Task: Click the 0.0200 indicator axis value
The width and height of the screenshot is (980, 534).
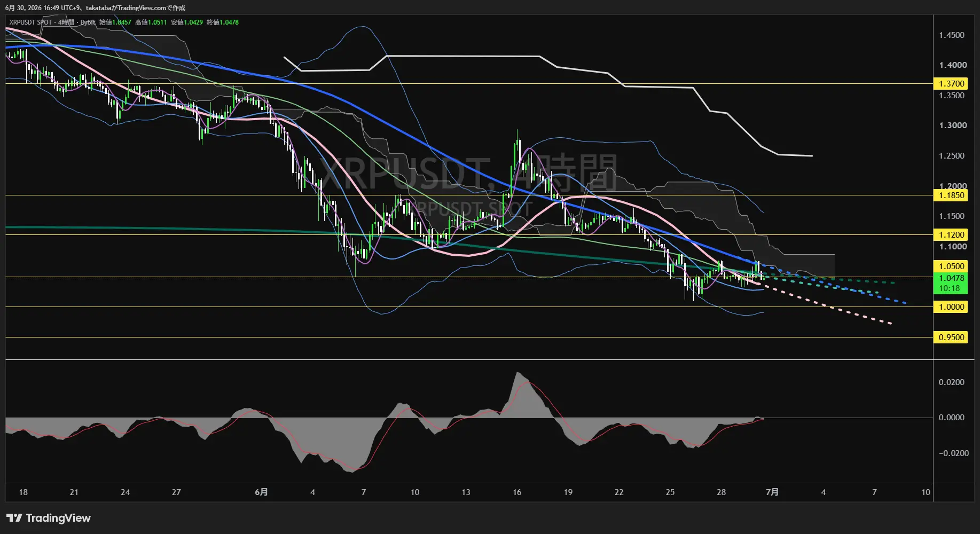Action: 952,382
